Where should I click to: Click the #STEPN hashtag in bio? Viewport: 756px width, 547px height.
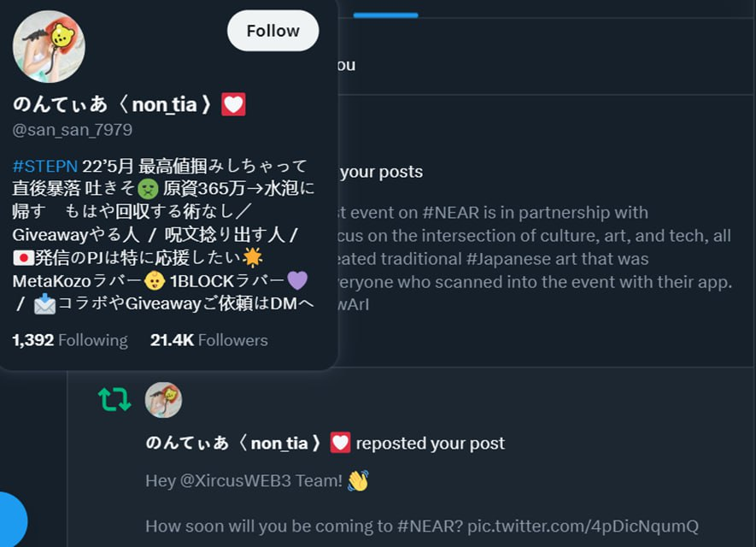(x=45, y=165)
